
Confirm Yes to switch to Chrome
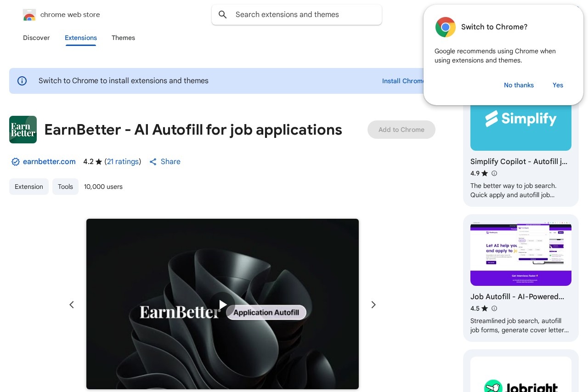558,85
